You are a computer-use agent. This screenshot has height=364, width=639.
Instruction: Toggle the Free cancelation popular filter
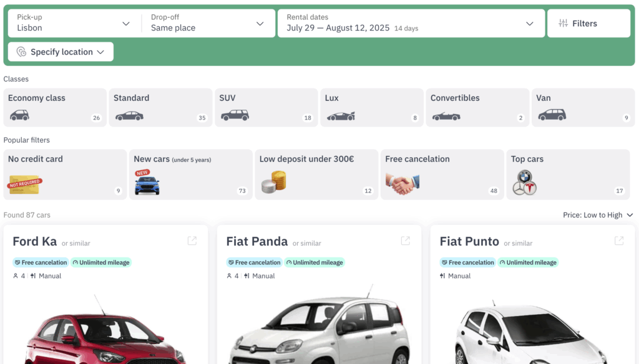(x=442, y=175)
